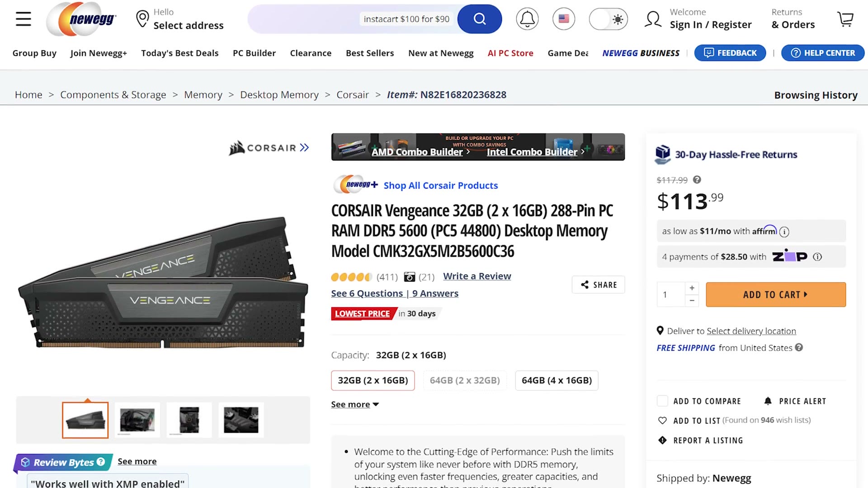Select 64GB (2 x 32GB) capacity
Image resolution: width=868 pixels, height=488 pixels.
(465, 380)
